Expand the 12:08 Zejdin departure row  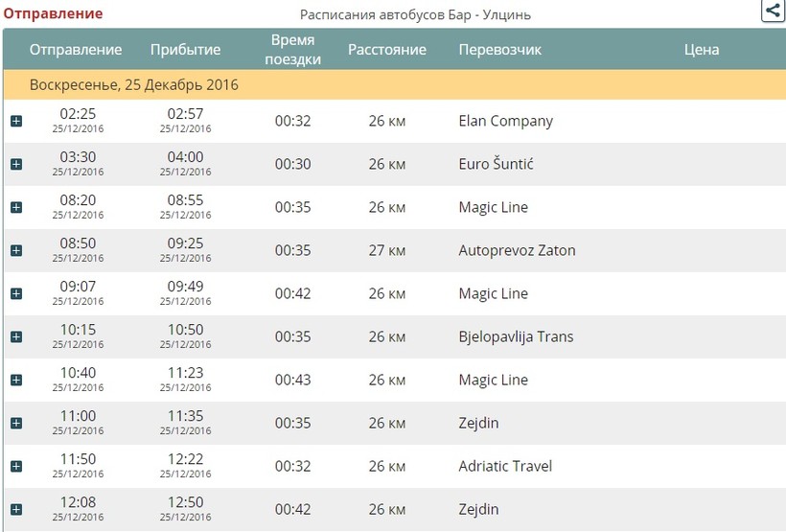tap(16, 509)
